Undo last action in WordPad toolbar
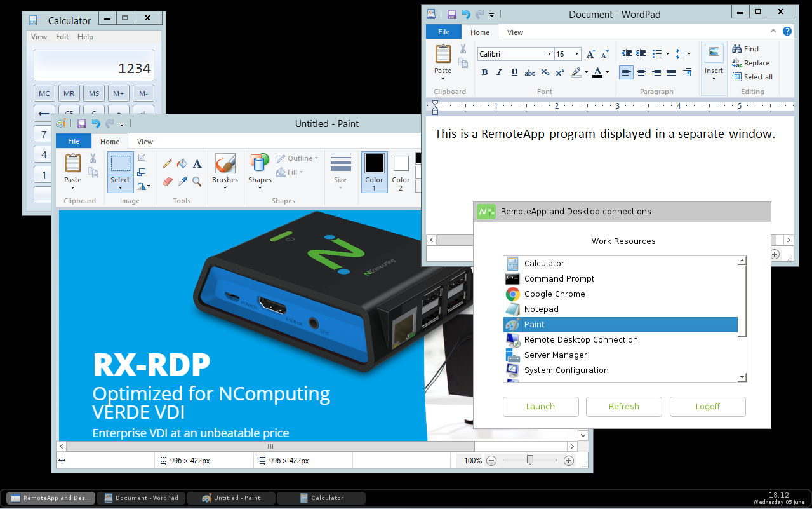 (466, 14)
